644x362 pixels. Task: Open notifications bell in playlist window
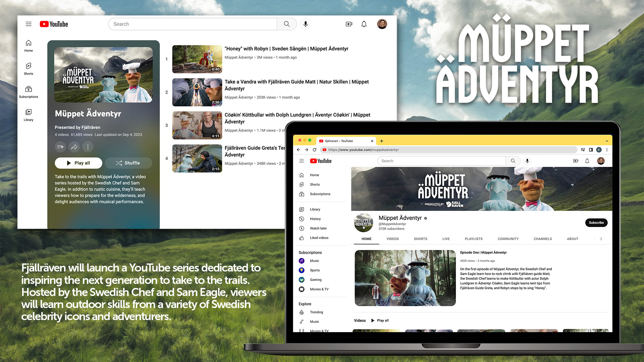(364, 24)
